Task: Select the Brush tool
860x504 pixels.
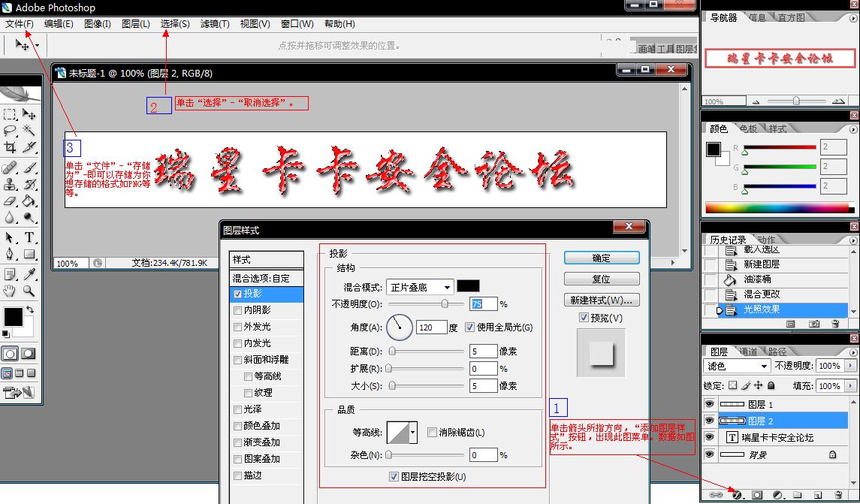Action: (29, 167)
